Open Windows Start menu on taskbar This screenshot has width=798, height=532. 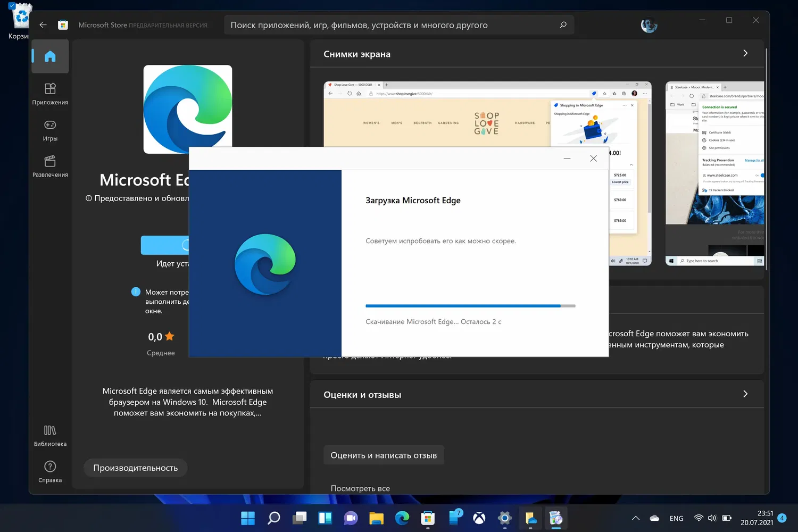248,518
